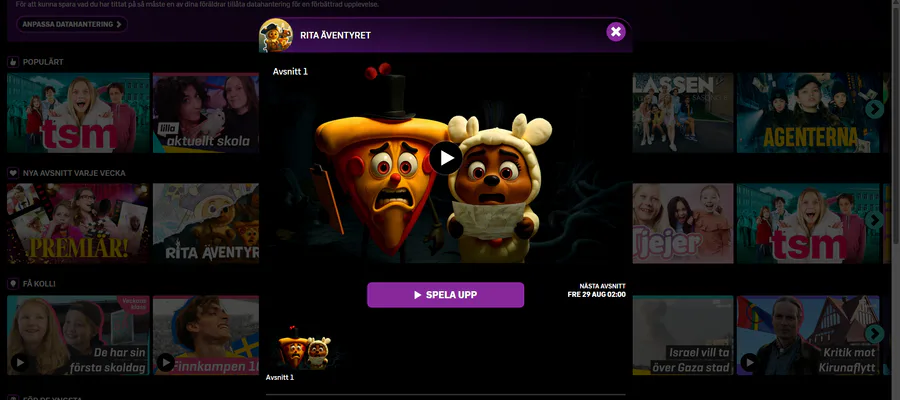900x400 pixels.
Task: Open the Agenterna show card
Action: pos(808,112)
